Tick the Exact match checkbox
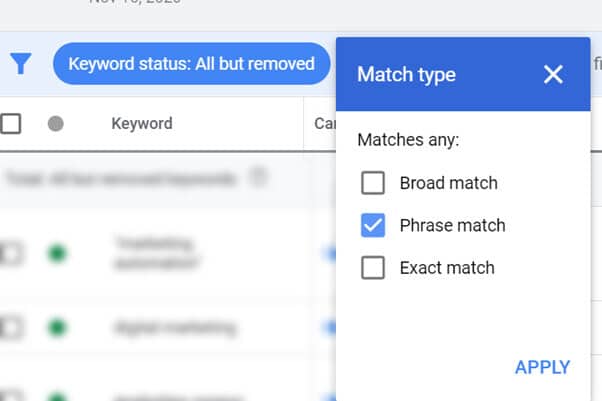 373,268
